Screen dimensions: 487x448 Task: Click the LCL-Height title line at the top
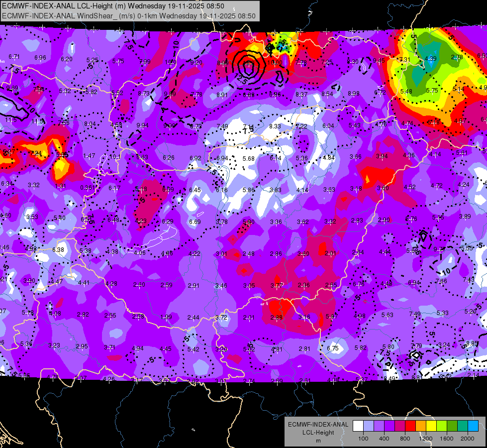click(x=113, y=6)
